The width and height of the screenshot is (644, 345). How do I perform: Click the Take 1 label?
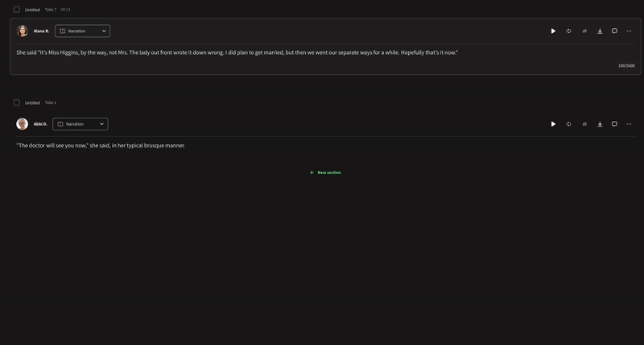pyautogui.click(x=51, y=102)
